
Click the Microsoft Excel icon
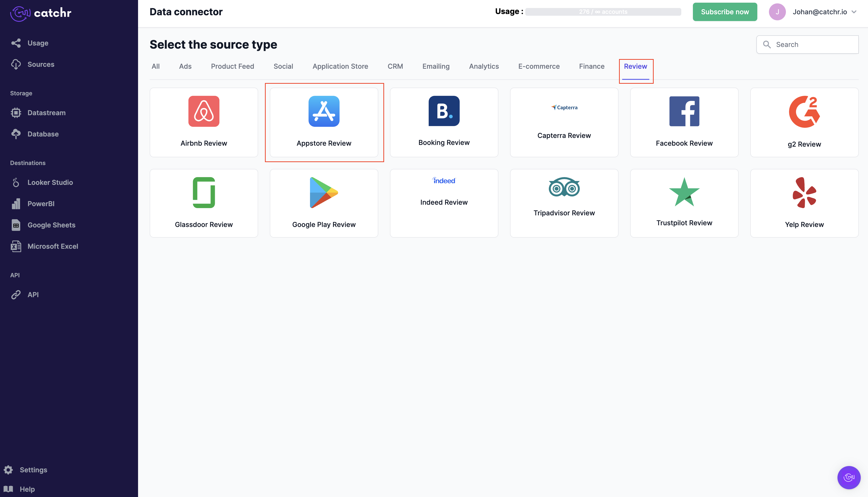click(16, 246)
